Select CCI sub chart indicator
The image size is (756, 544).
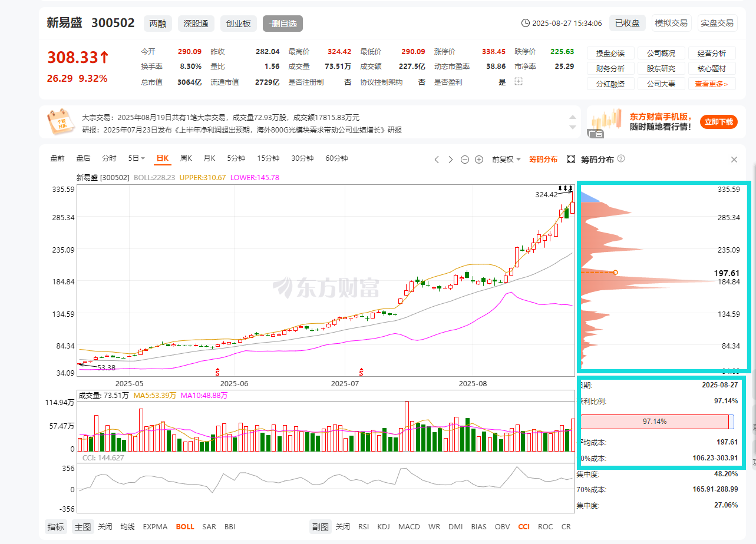(x=524, y=526)
